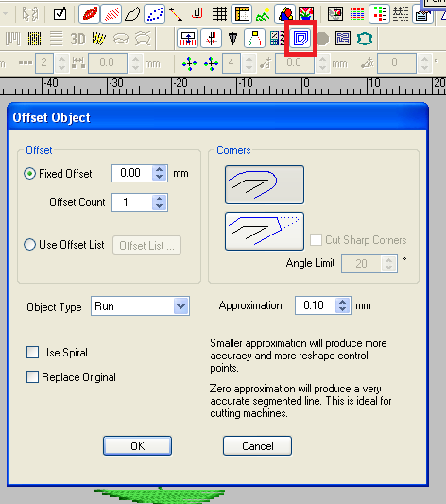Click the Offset Count field showing 1
The image size is (446, 504).
tap(132, 202)
